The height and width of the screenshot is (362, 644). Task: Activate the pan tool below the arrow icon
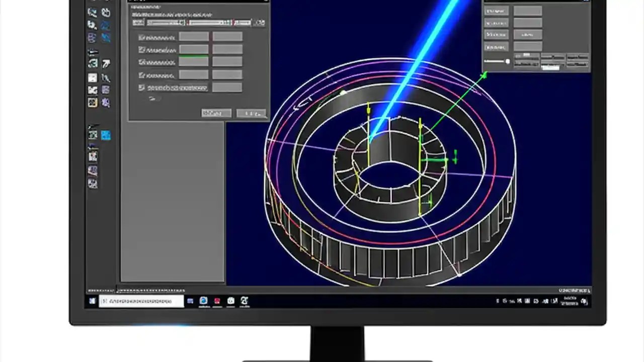[x=106, y=78]
